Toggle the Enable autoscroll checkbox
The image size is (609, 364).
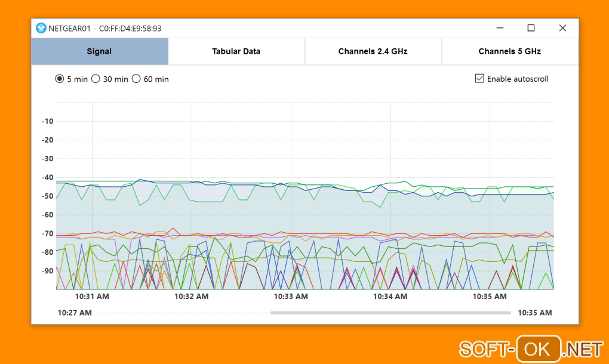[479, 79]
